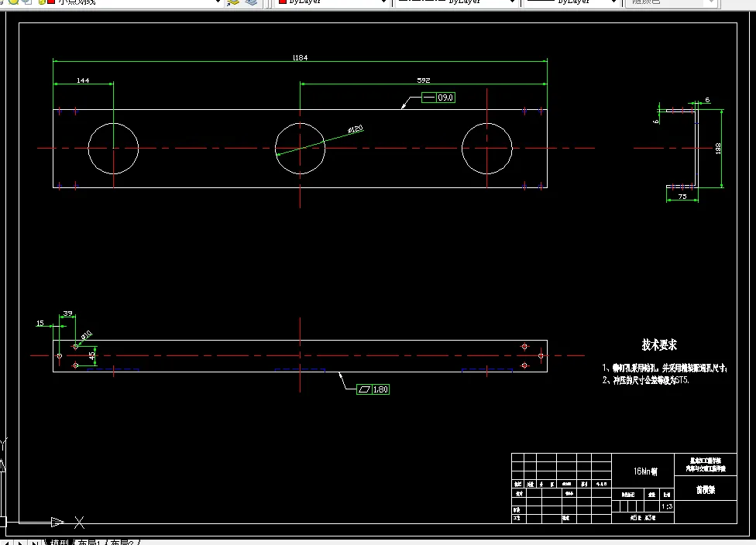
Task: Select the 144 dimension text
Action: point(83,80)
